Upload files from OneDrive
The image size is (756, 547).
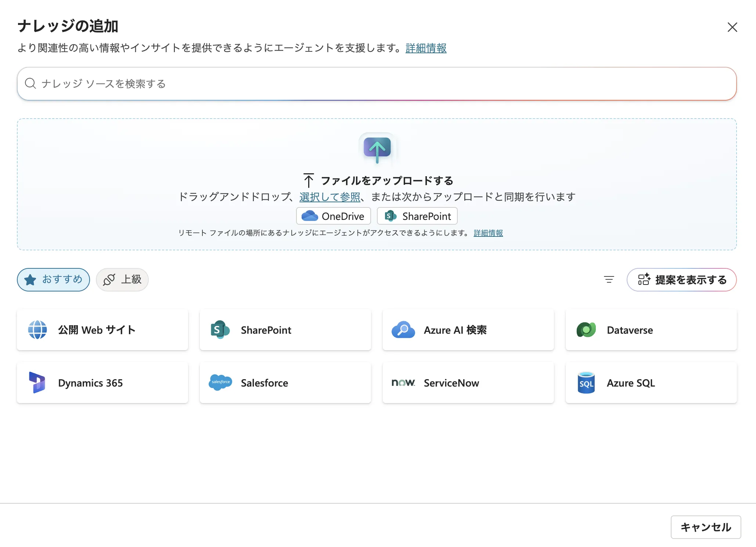click(x=333, y=216)
